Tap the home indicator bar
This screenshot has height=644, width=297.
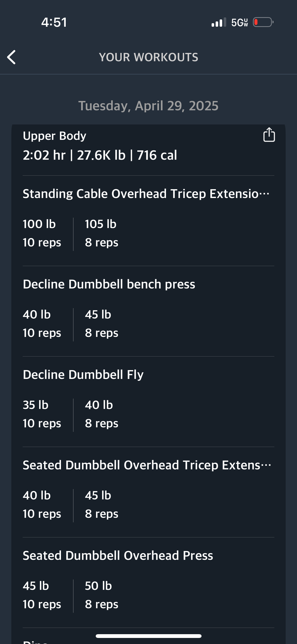[148, 636]
